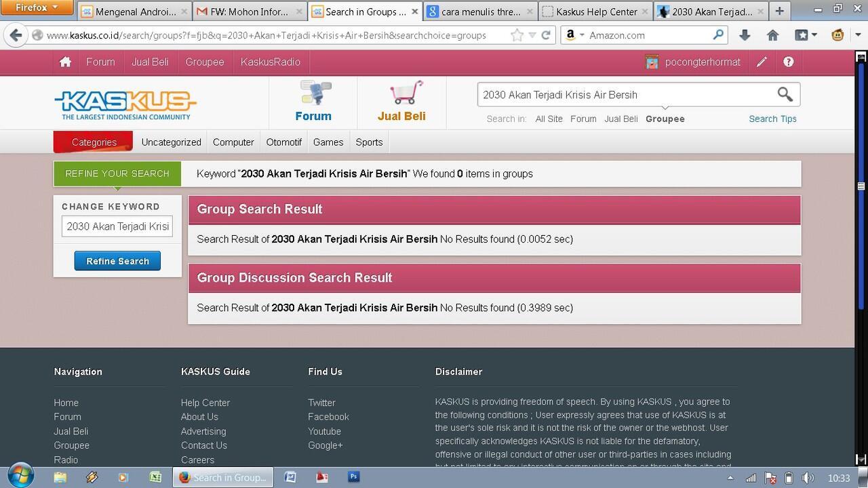Click the pocongterhormat username link
Viewport: 868px width, 488px height.
[703, 62]
